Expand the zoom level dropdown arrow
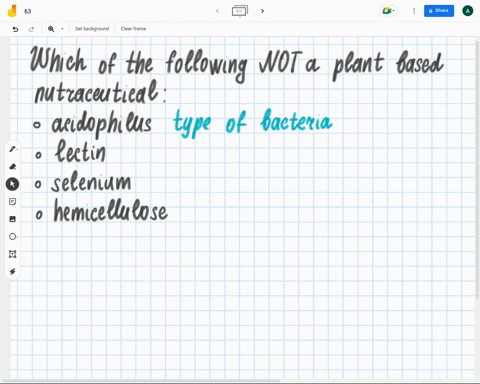Viewport: 480px width, 384px height. tap(62, 29)
